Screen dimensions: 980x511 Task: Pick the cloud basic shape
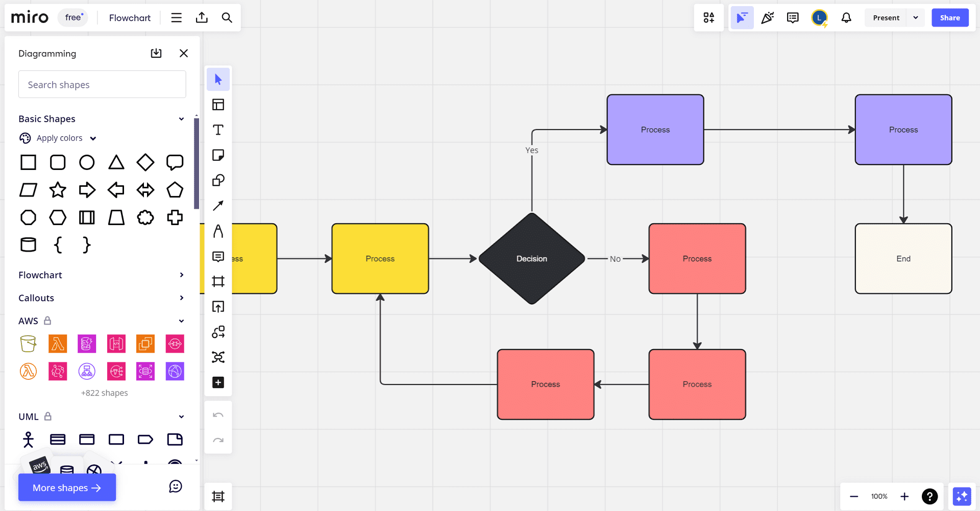point(145,217)
